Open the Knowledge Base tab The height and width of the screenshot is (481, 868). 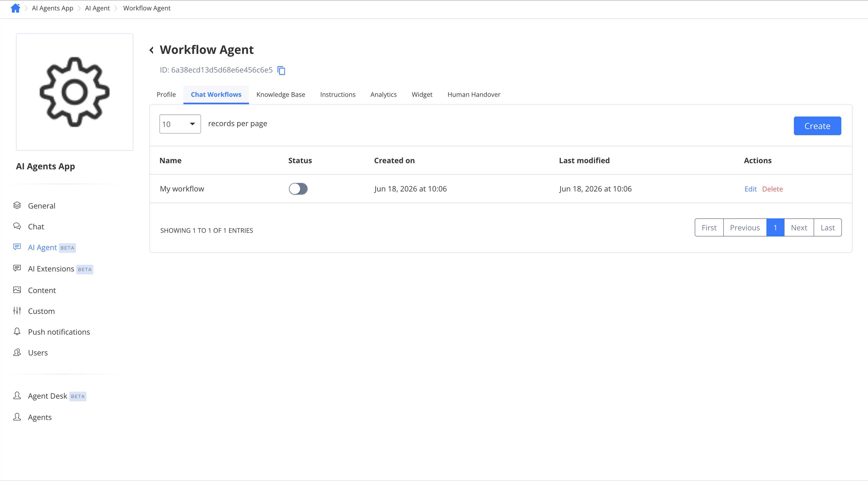click(281, 95)
